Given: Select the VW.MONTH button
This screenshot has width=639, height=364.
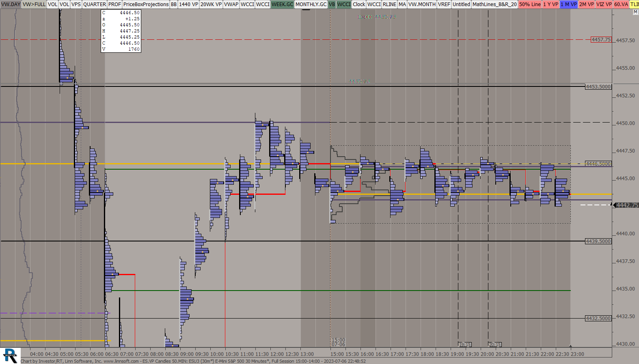Looking at the screenshot, I should (x=422, y=4).
